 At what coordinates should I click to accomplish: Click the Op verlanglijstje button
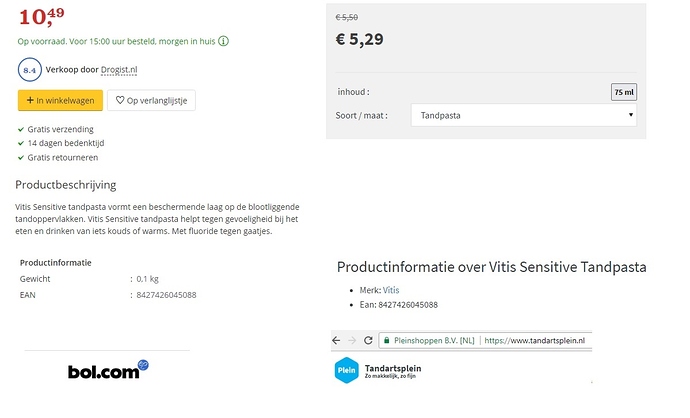151,100
